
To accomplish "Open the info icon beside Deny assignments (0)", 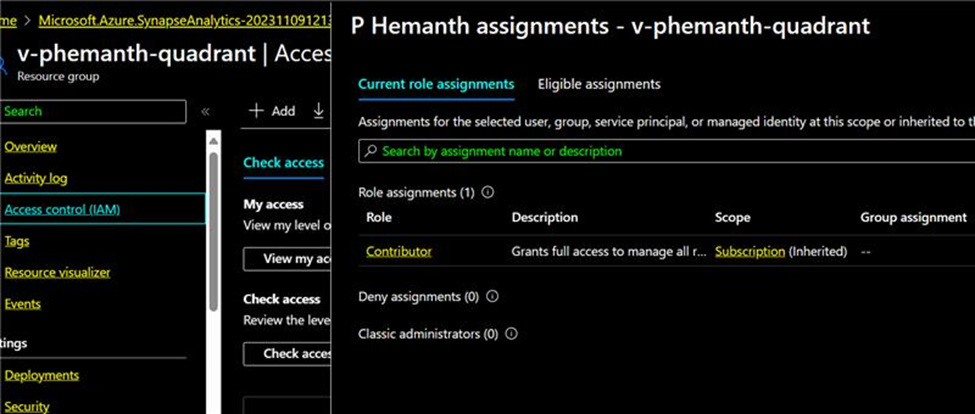I will click(x=492, y=297).
